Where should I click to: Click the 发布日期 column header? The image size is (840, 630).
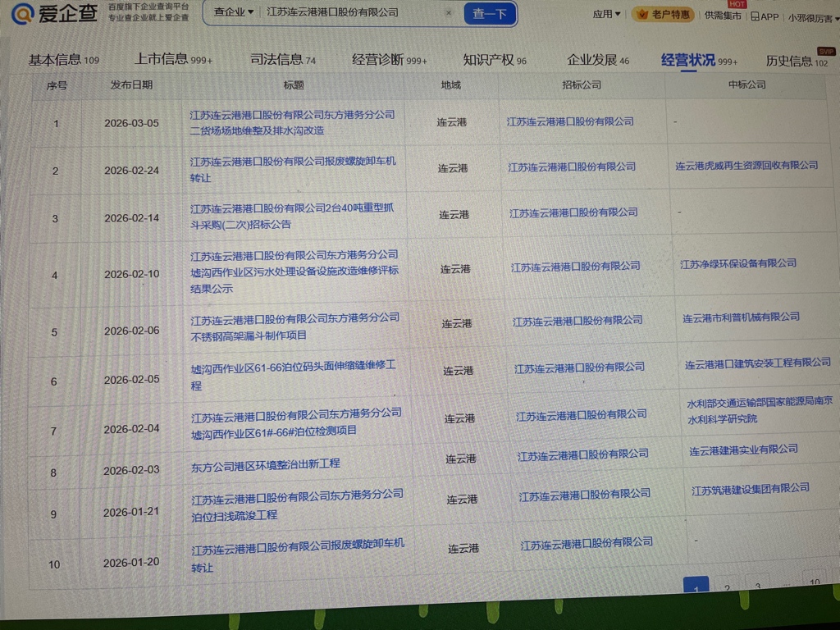pos(131,85)
